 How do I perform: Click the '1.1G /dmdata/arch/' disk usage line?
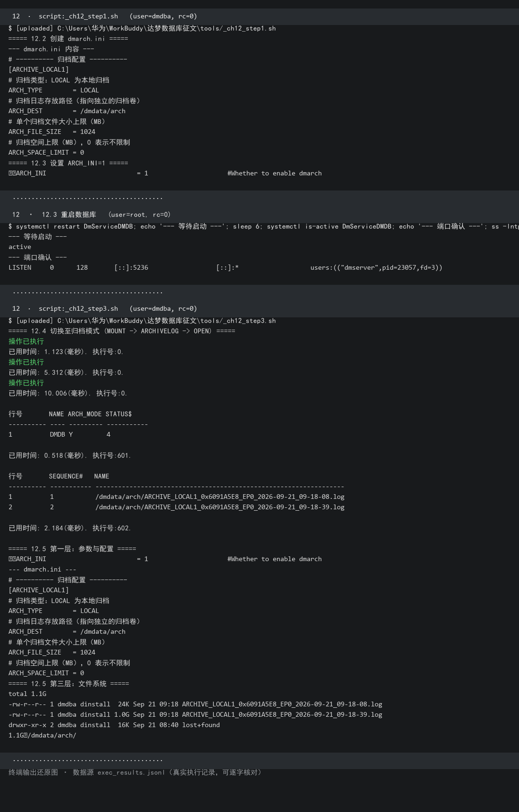[42, 736]
